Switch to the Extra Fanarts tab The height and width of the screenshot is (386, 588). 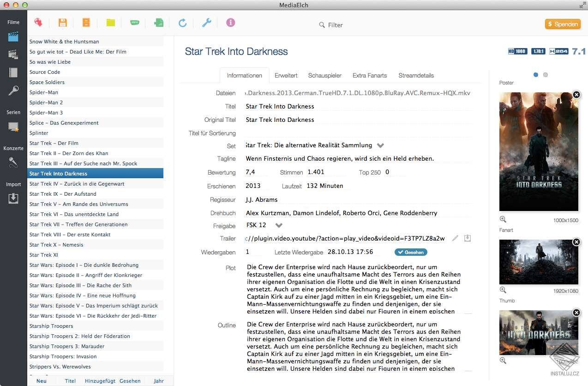coord(370,75)
